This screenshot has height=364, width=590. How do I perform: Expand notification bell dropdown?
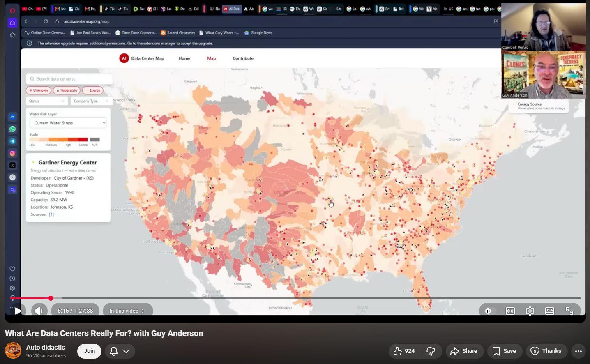click(120, 351)
